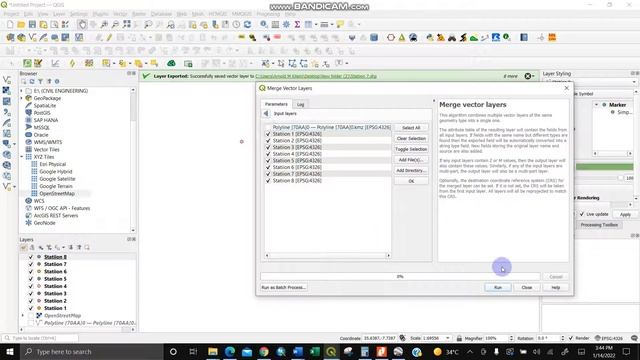Viewport: 640px width, 360px height.
Task: Click the Zoom Out magnifier icon
Action: pos(116,24)
